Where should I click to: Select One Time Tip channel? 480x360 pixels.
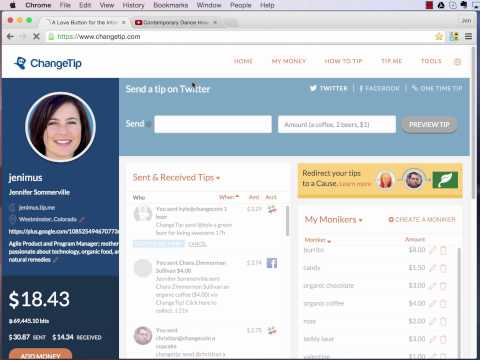point(437,88)
